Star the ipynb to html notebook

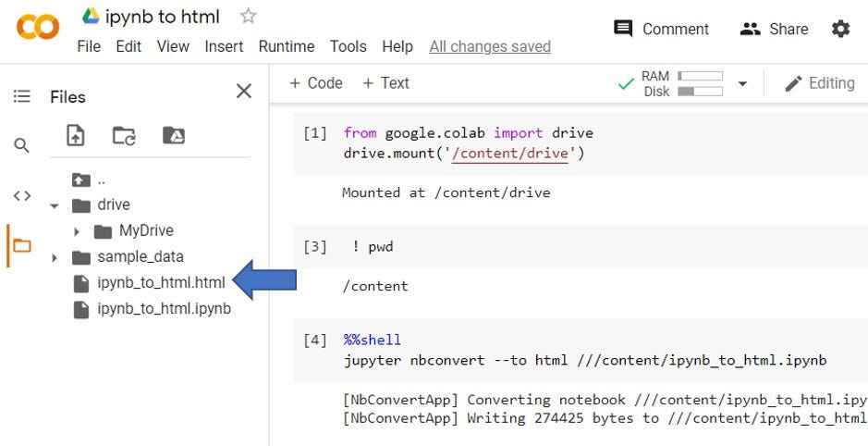pos(248,16)
